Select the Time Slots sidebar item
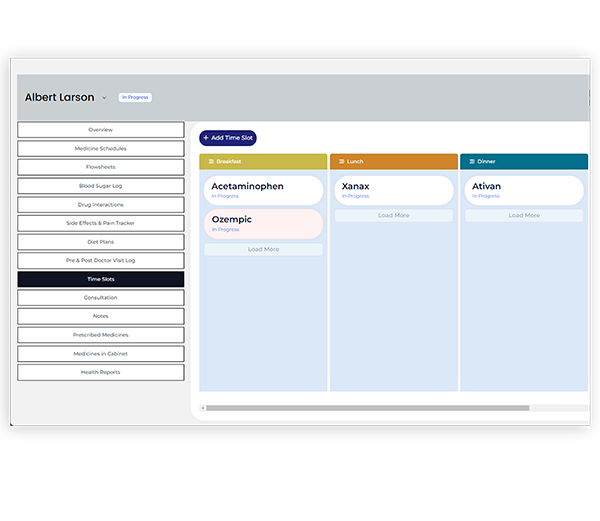600x521 pixels. click(101, 279)
